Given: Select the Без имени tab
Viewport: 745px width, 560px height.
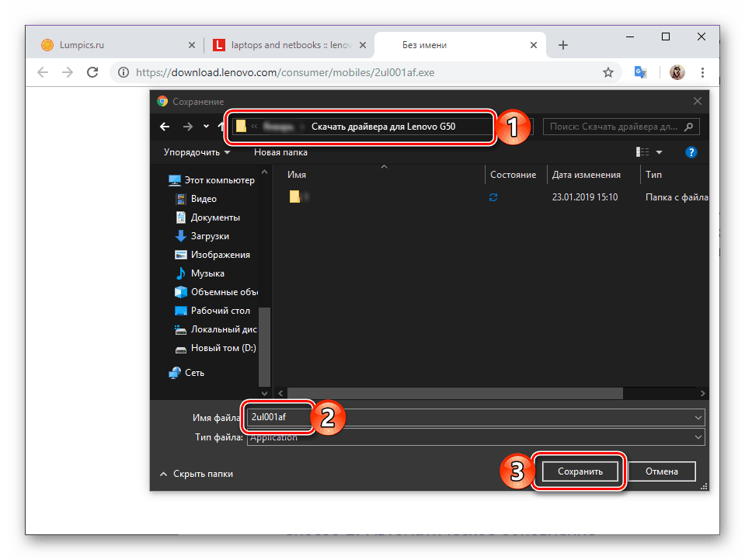Looking at the screenshot, I should pyautogui.click(x=460, y=45).
